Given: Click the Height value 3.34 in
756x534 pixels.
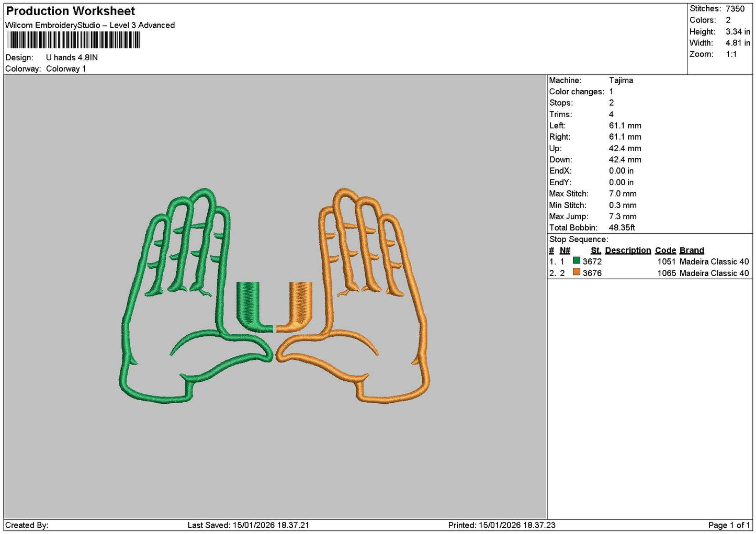Looking at the screenshot, I should pos(738,32).
